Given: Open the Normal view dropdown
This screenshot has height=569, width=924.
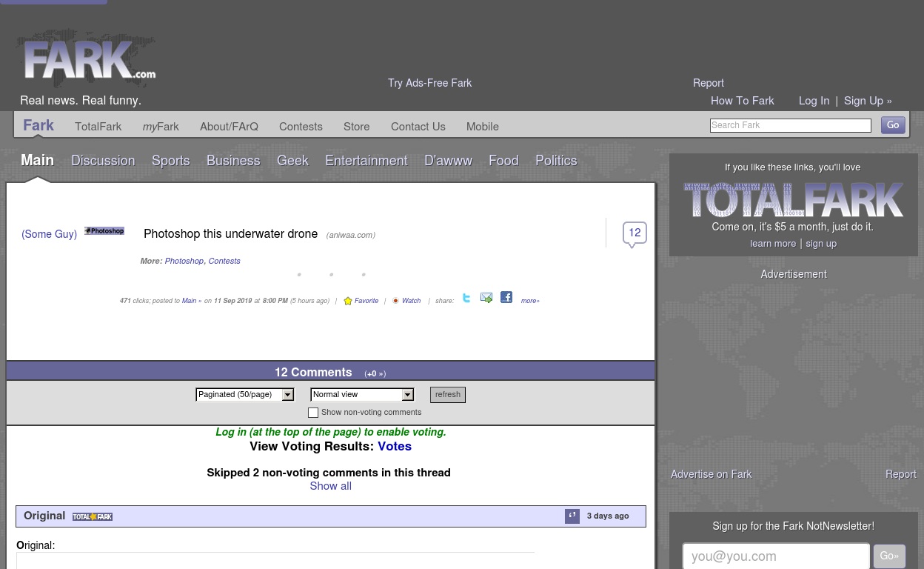Looking at the screenshot, I should point(362,395).
